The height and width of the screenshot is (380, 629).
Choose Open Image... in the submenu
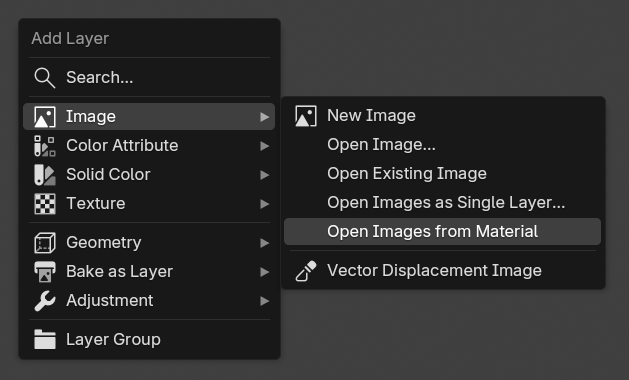(442, 144)
